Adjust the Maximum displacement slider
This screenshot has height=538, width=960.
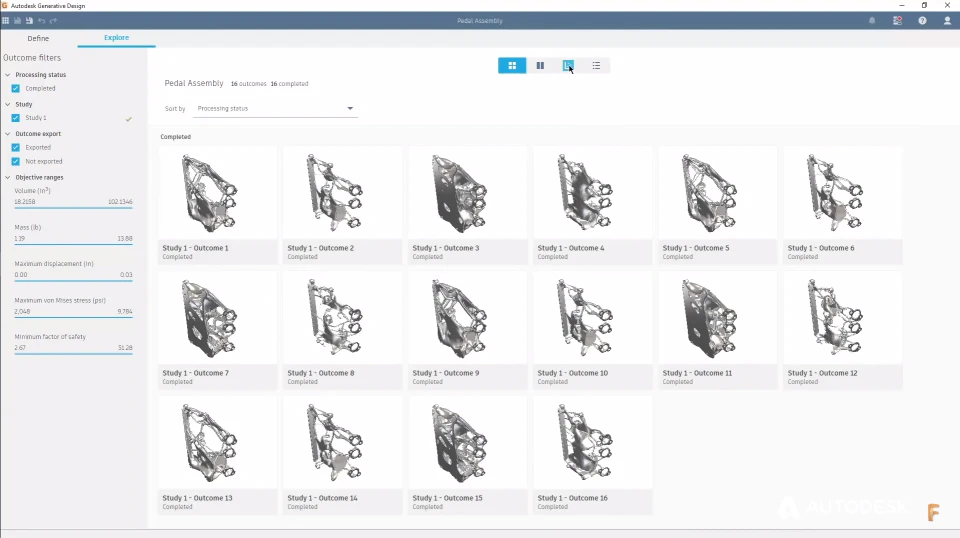73,280
